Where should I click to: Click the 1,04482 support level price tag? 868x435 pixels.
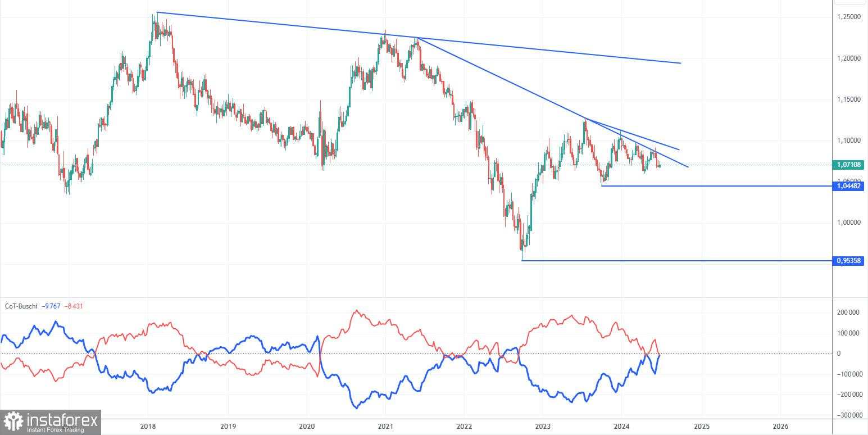point(848,186)
